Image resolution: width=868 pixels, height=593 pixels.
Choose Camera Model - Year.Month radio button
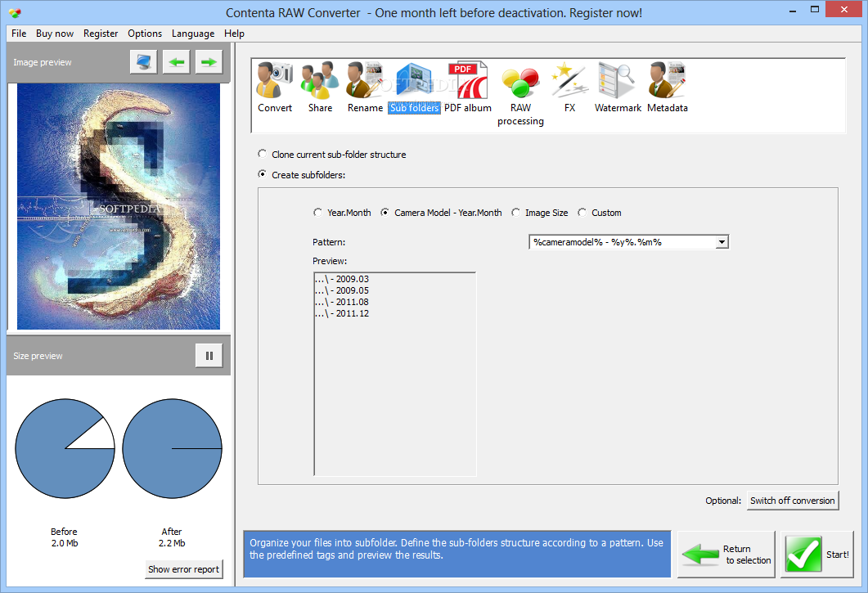(x=441, y=213)
